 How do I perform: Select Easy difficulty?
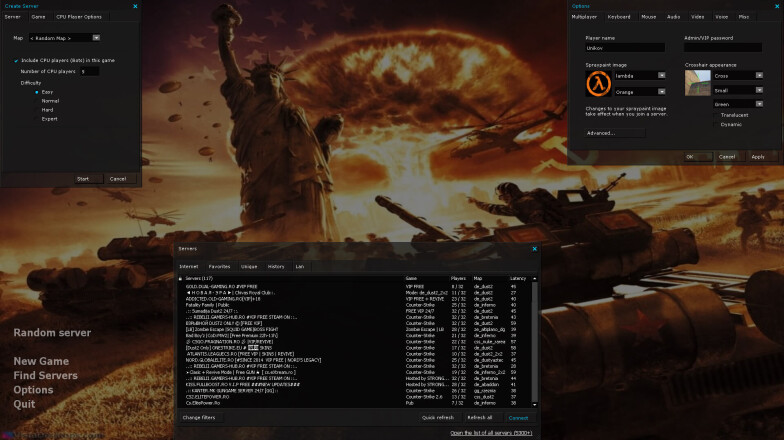click(x=37, y=92)
